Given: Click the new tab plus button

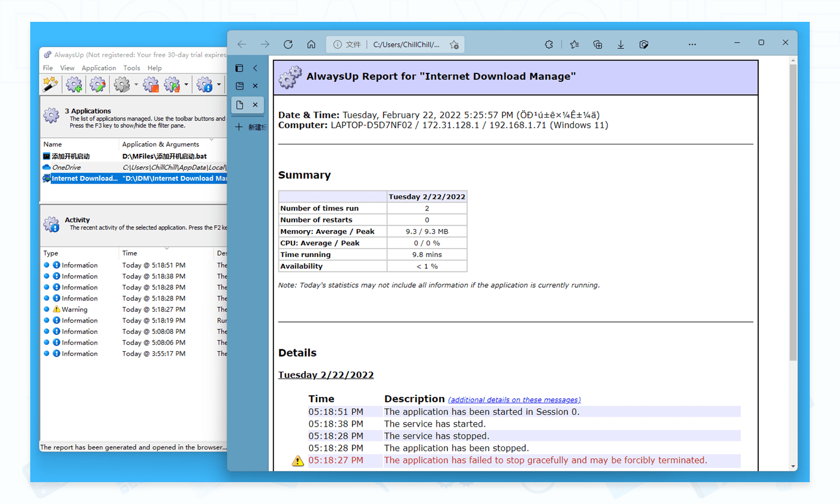Looking at the screenshot, I should click(x=239, y=127).
